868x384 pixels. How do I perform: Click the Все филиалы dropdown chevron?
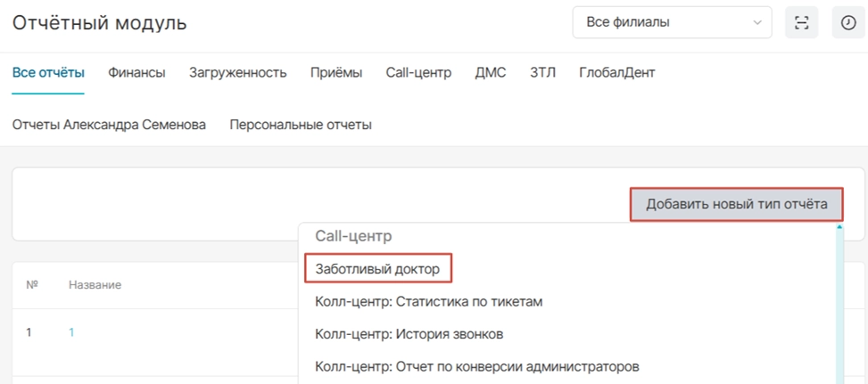(x=756, y=22)
